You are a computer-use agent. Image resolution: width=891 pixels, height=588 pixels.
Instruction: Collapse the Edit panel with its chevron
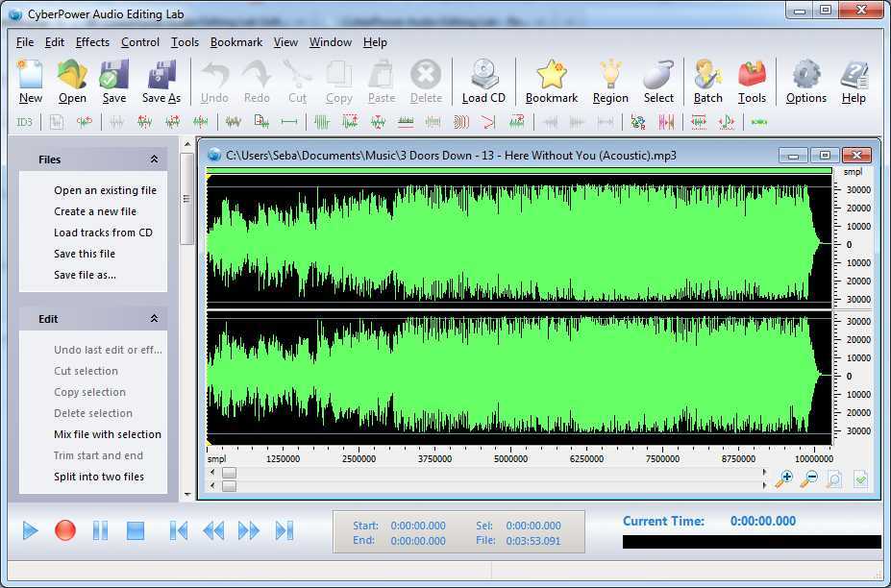(x=154, y=318)
